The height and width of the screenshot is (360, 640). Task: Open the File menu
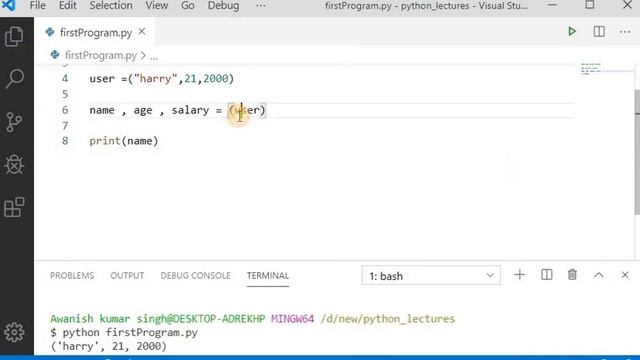tap(38, 6)
